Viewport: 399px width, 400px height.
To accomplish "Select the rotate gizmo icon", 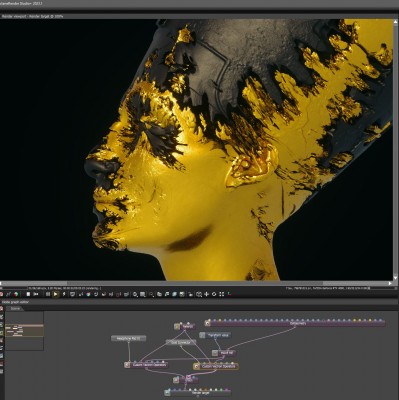I will [214, 294].
